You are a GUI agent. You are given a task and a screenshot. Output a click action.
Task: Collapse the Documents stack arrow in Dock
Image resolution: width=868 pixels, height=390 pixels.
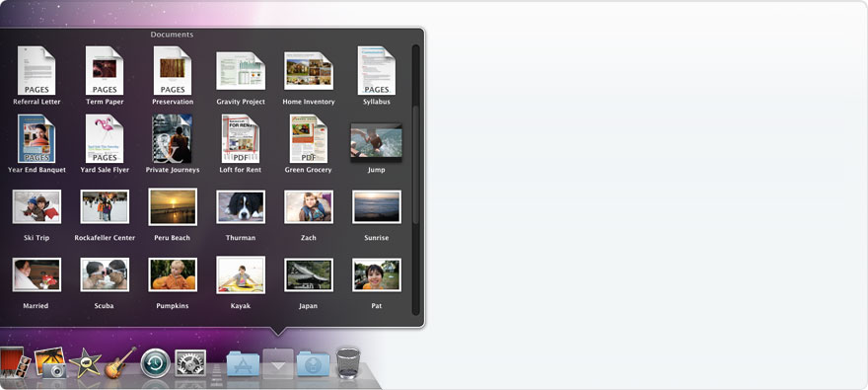[x=278, y=364]
